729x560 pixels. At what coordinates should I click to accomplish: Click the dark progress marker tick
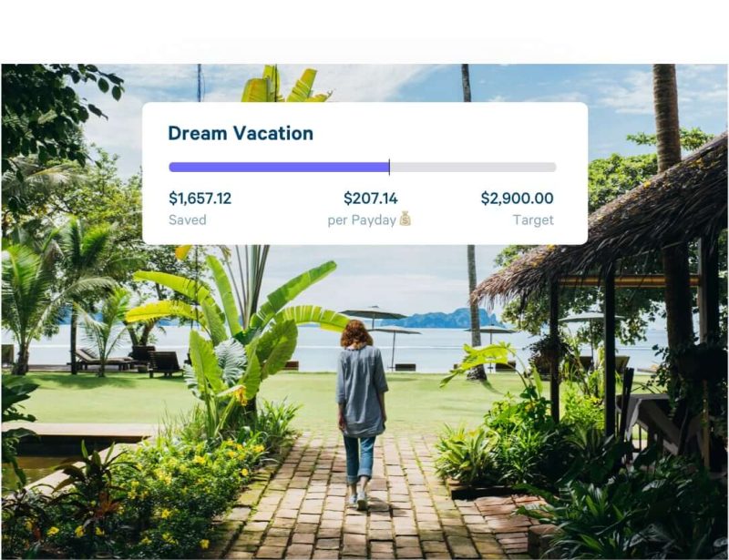point(389,168)
